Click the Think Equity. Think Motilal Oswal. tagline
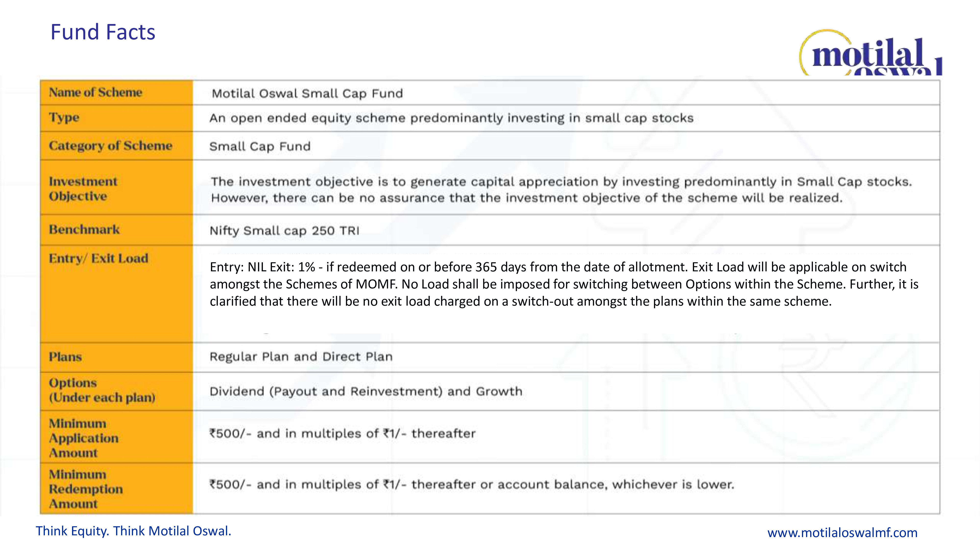The image size is (980, 551). click(x=133, y=531)
